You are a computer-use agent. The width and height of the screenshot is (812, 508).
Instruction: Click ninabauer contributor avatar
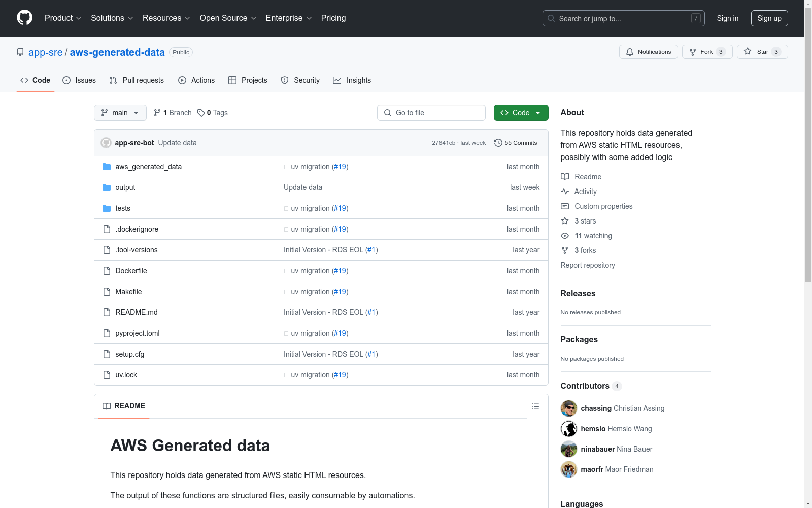[569, 449]
